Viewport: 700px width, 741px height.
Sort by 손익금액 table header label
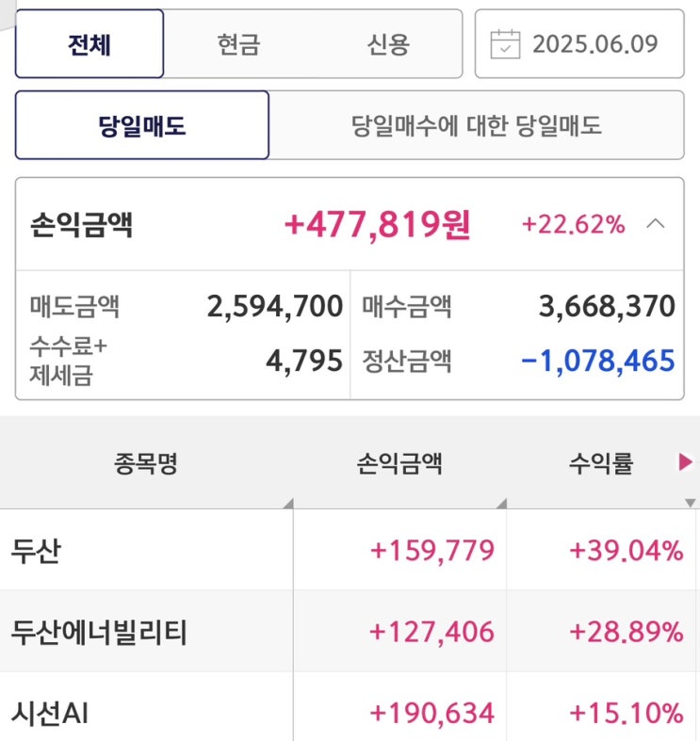point(399,462)
